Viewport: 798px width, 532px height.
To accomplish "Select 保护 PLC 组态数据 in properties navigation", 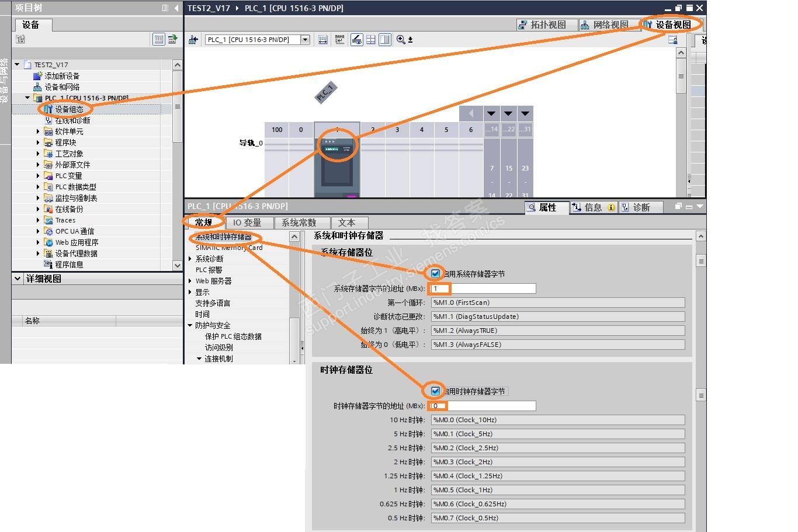I will [233, 336].
